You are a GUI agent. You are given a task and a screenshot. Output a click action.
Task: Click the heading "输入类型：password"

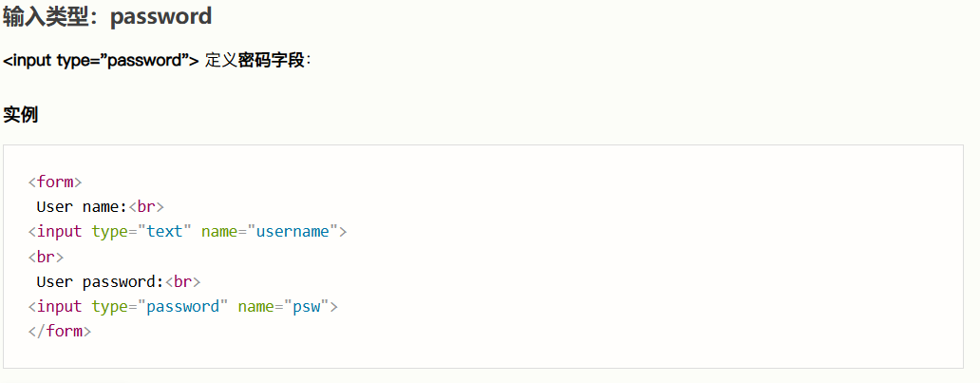click(x=107, y=16)
